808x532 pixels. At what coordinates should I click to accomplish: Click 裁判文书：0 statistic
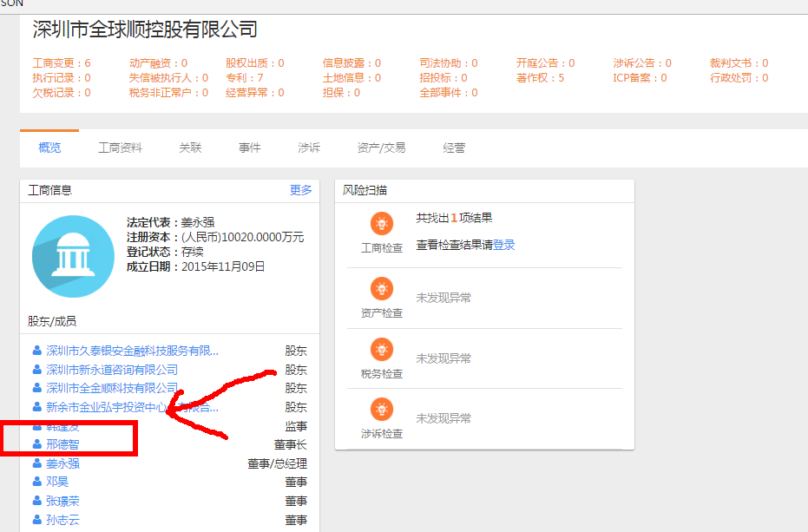click(739, 62)
